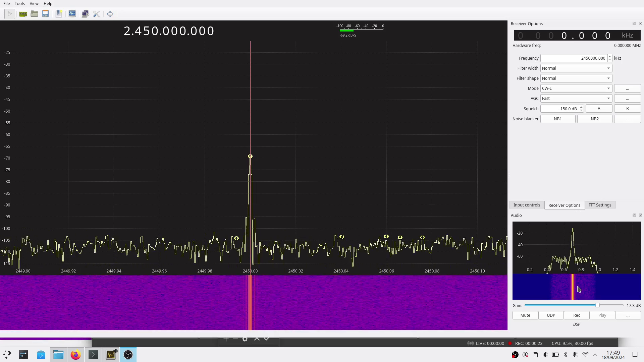This screenshot has height=362, width=644.
Task: Open the file manager taskbar icon
Action: click(x=58, y=355)
